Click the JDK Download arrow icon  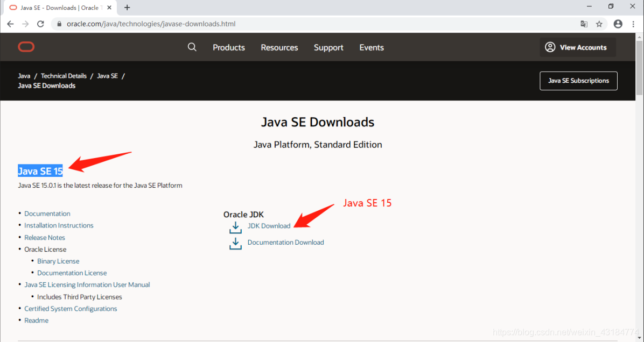click(235, 227)
